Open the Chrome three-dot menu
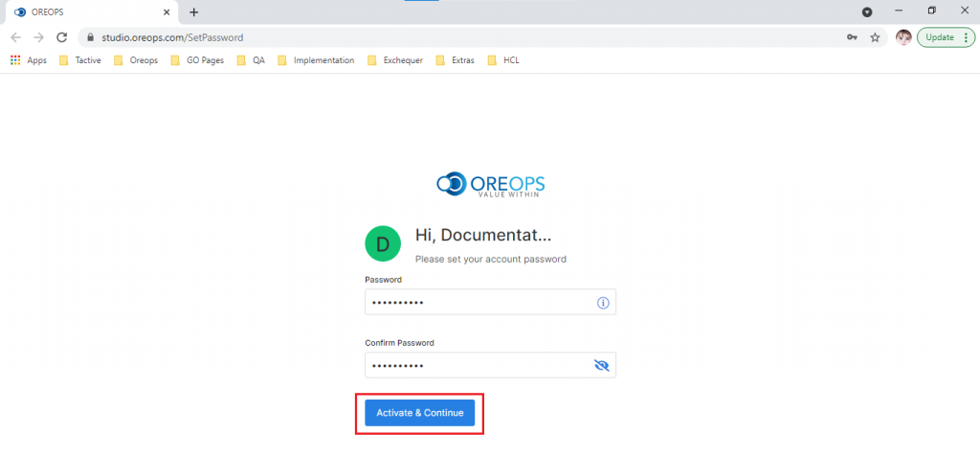 click(967, 37)
